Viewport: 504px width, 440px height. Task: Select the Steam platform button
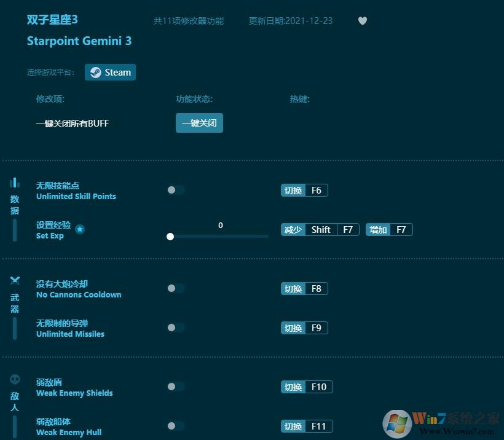pyautogui.click(x=110, y=72)
